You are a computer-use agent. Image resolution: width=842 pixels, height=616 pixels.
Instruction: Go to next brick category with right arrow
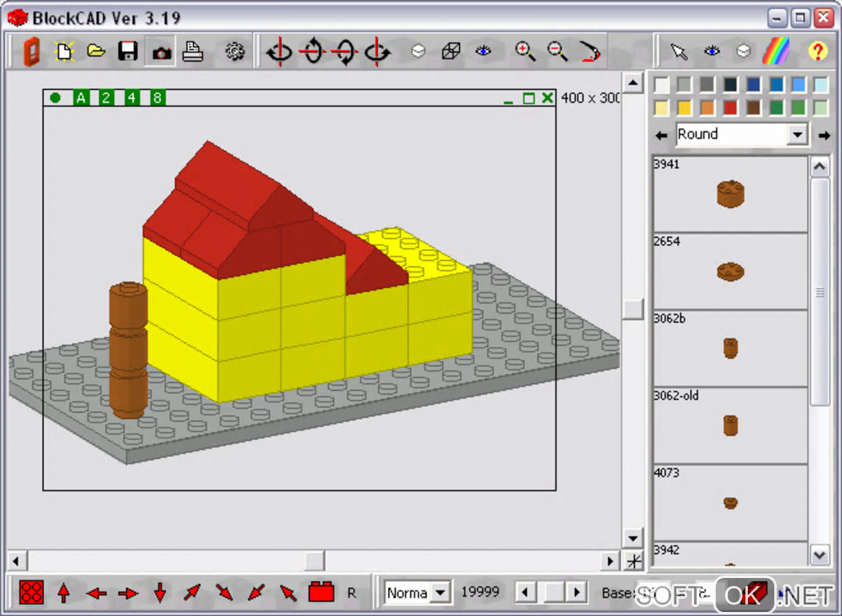click(824, 135)
